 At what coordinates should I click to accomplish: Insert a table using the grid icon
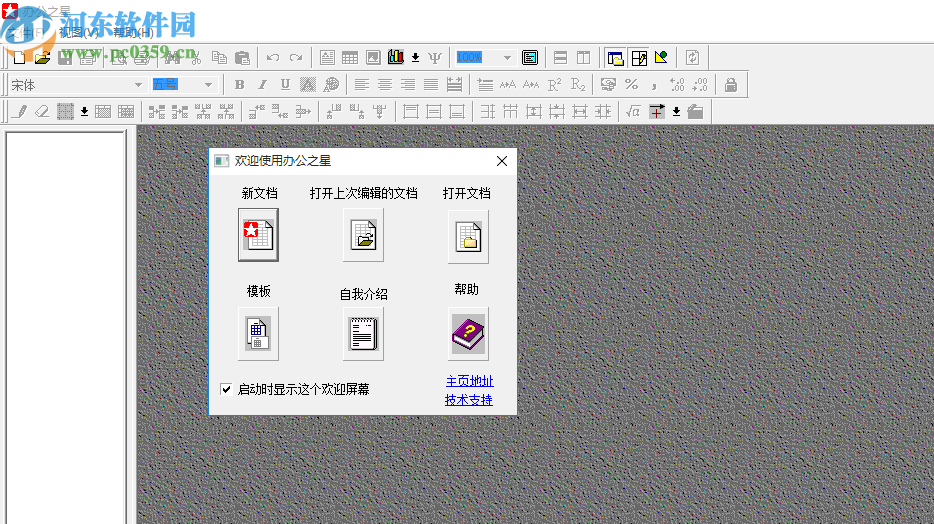point(350,58)
